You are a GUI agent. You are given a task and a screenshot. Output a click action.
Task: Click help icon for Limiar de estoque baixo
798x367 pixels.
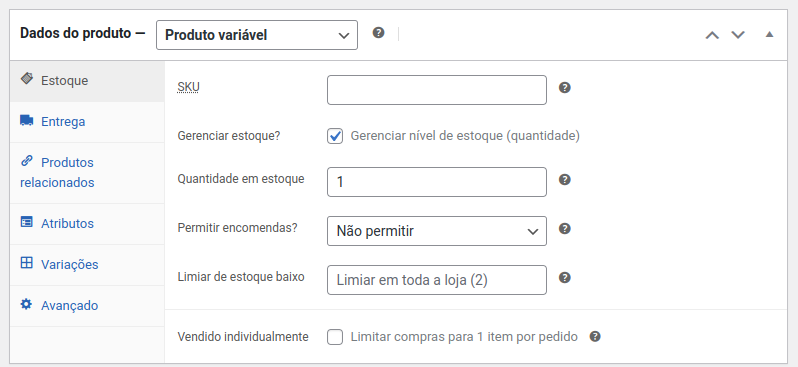click(x=564, y=277)
